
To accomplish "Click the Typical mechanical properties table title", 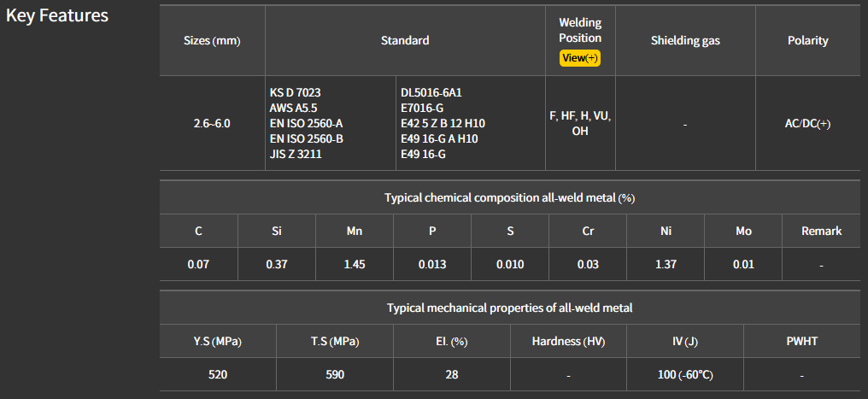I will (509, 308).
